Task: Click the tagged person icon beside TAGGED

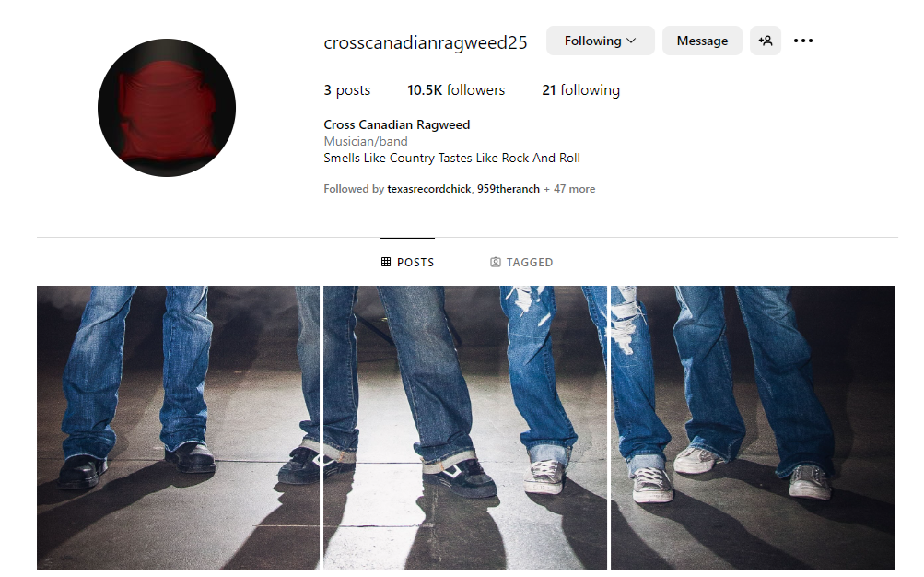Action: coord(496,262)
